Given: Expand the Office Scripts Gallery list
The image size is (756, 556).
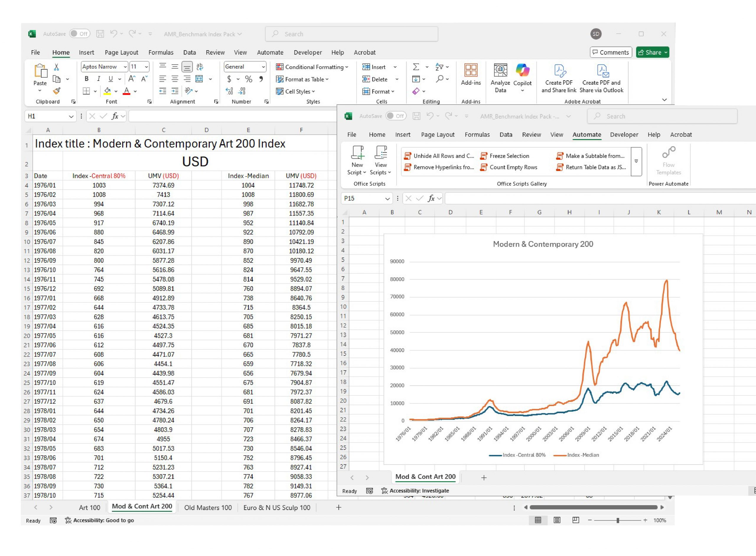Looking at the screenshot, I should 636,162.
